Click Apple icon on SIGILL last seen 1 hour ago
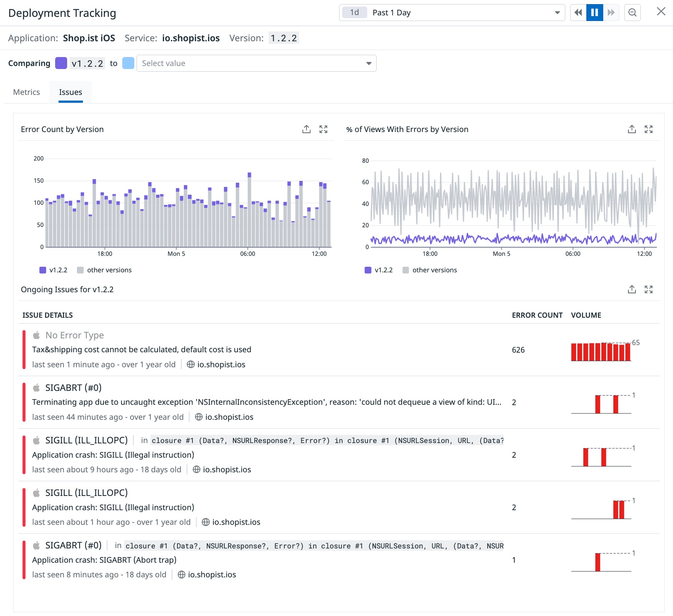The width and height of the screenshot is (673, 616). (36, 493)
